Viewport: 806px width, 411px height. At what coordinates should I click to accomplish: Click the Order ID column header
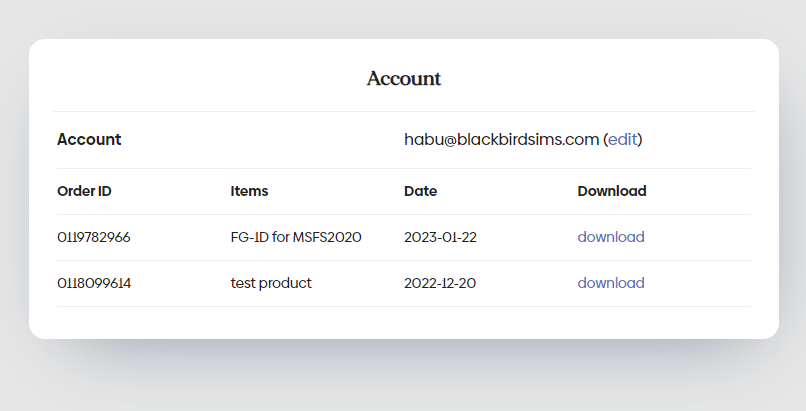click(x=84, y=191)
